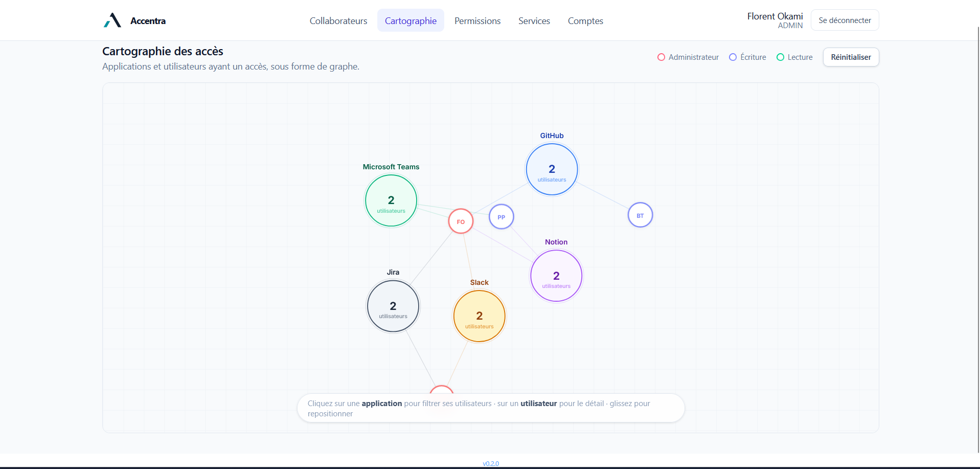Go to the Permissions tab
Viewport: 980px width, 469px height.
click(477, 20)
